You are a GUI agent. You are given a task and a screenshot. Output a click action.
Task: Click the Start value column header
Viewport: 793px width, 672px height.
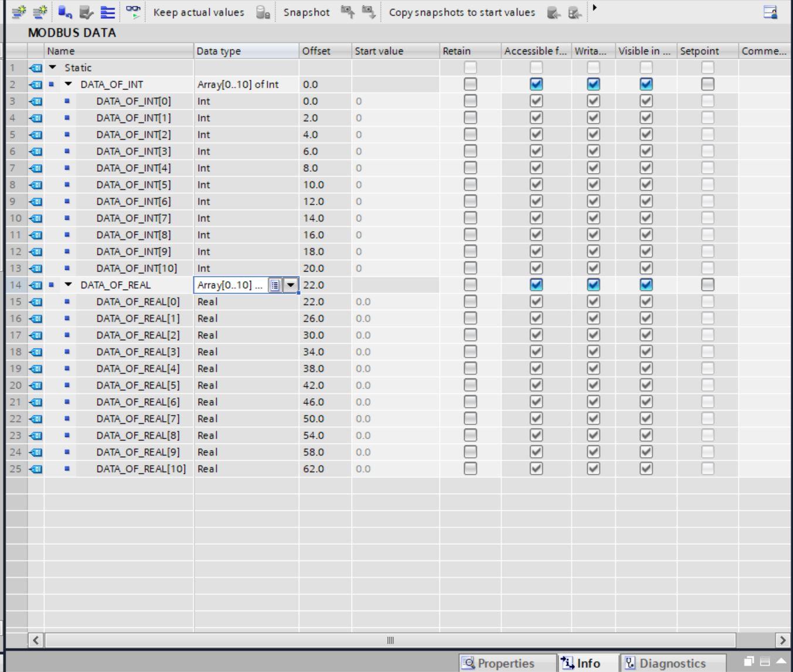[396, 51]
